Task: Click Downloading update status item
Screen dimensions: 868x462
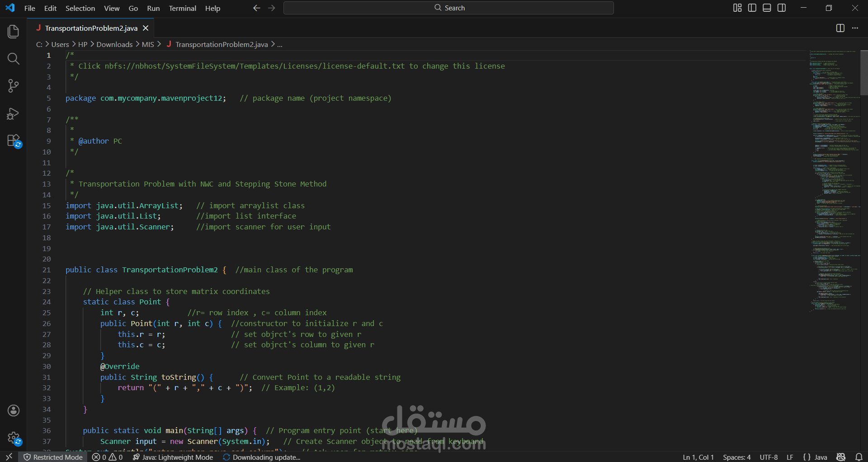Action: coord(261,457)
